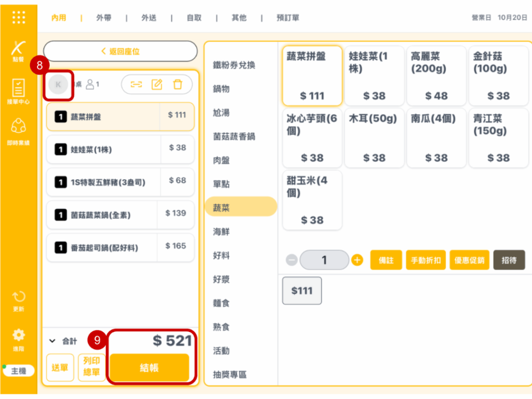Open the 接單中心 order center icon
The height and width of the screenshot is (399, 532).
pos(19,91)
